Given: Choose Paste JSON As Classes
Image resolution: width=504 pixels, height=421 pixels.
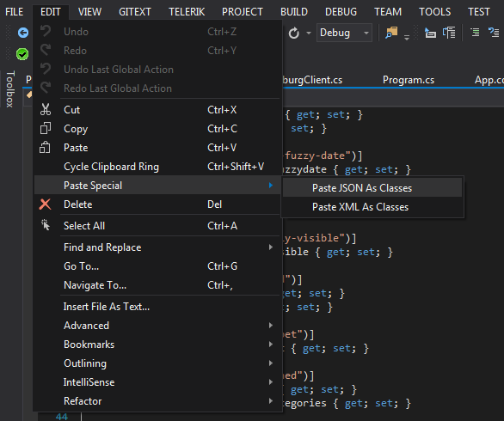Looking at the screenshot, I should (372, 188).
